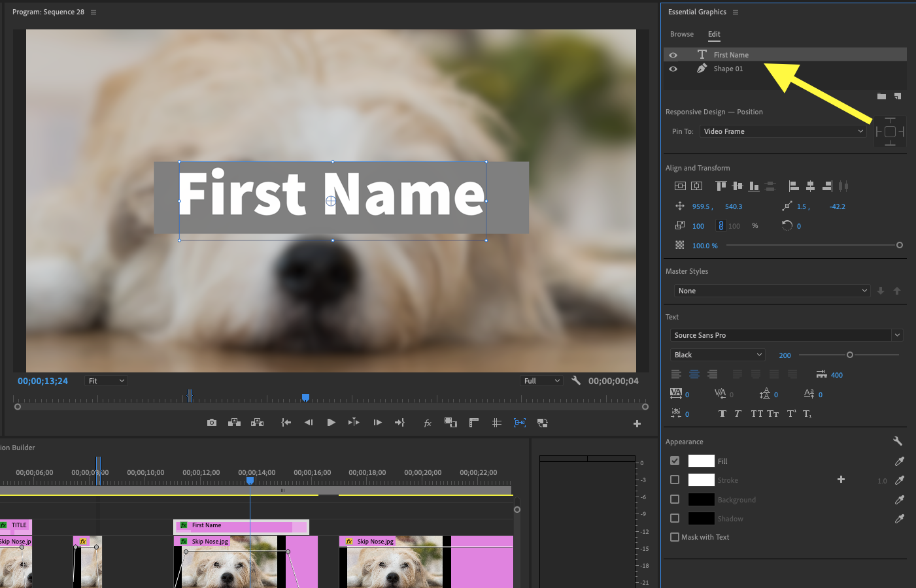This screenshot has width=916, height=588.
Task: Expand the Fit zoom level dropdown
Action: tap(106, 381)
